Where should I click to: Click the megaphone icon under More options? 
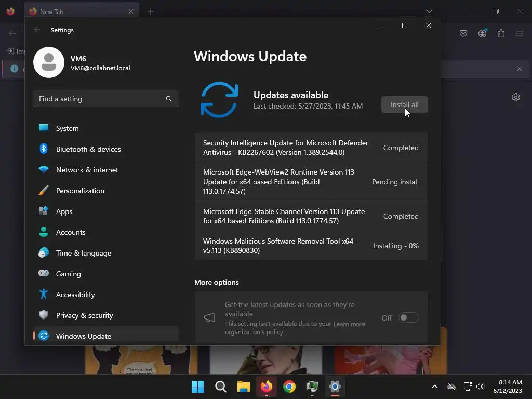[x=209, y=317]
